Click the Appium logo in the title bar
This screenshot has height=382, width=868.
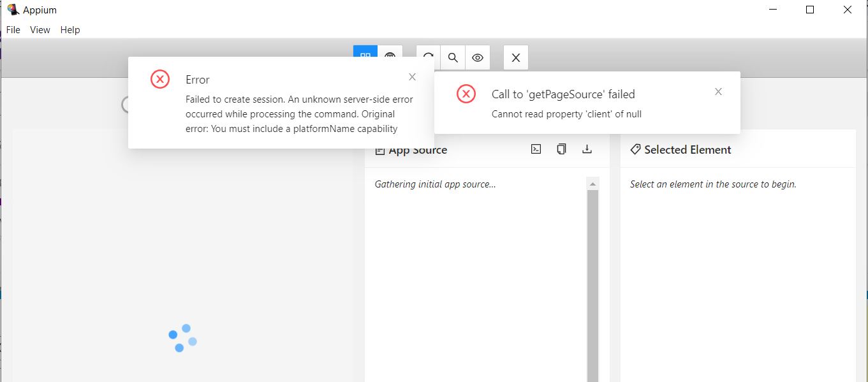pyautogui.click(x=12, y=9)
